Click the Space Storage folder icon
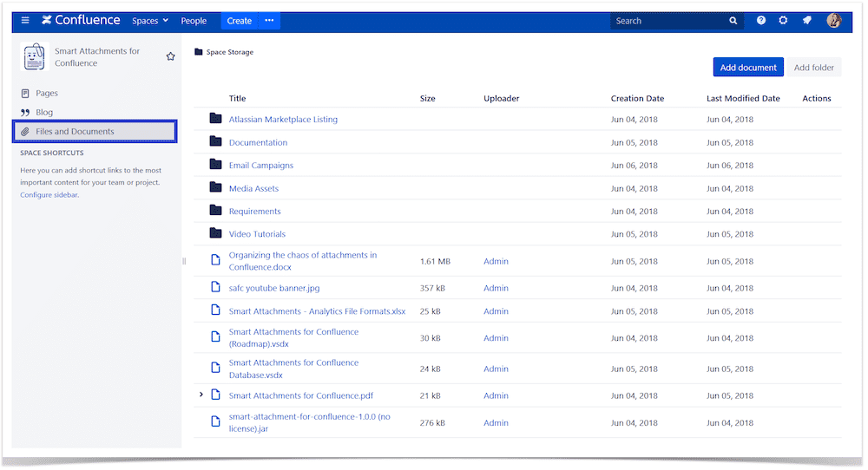Image resolution: width=868 pixels, height=470 pixels. pos(199,52)
